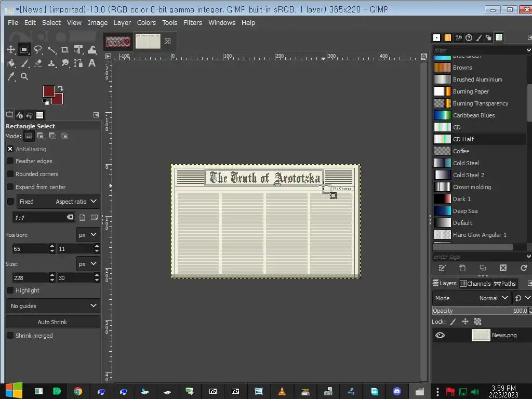Select the Color Picker eyedropper tool

(x=11, y=77)
